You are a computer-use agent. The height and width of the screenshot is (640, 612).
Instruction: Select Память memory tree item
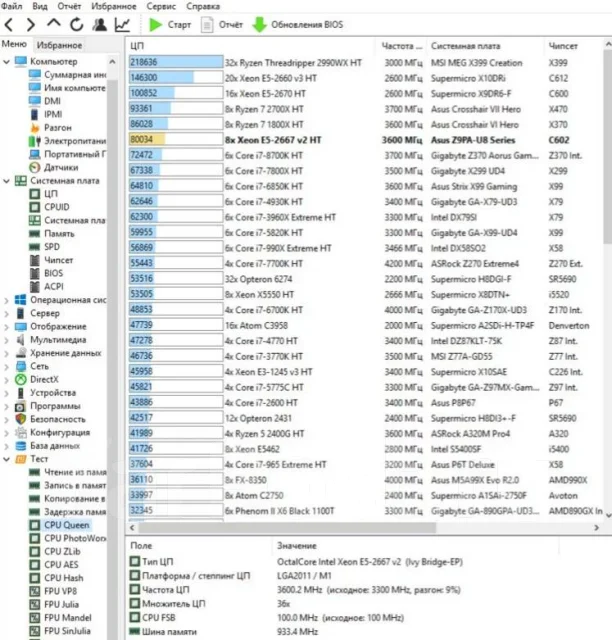pos(52,234)
